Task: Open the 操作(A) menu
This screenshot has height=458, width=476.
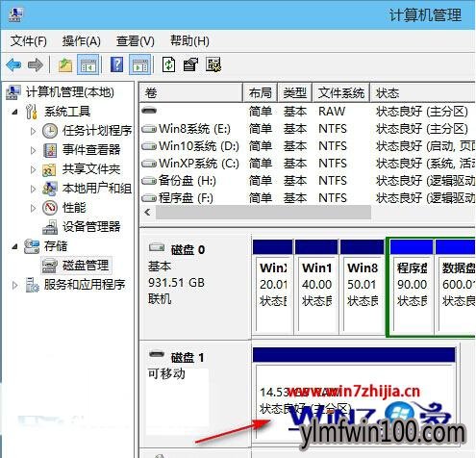Action: [82, 41]
